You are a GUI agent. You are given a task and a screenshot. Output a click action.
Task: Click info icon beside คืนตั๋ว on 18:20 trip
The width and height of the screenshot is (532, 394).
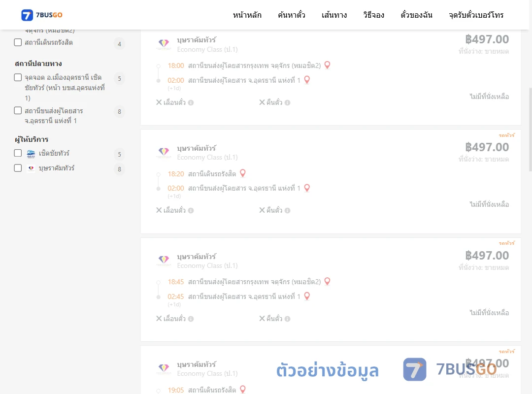(287, 210)
